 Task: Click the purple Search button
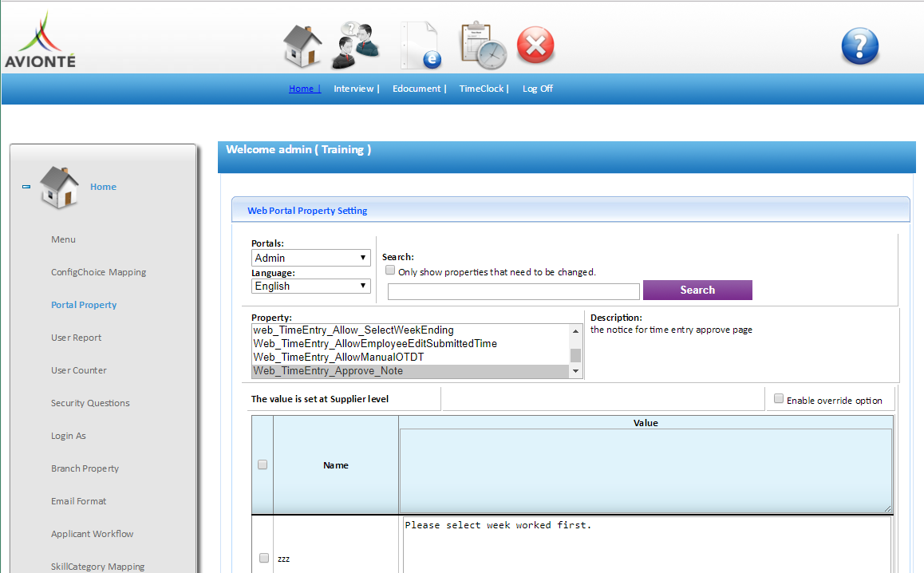(x=697, y=290)
